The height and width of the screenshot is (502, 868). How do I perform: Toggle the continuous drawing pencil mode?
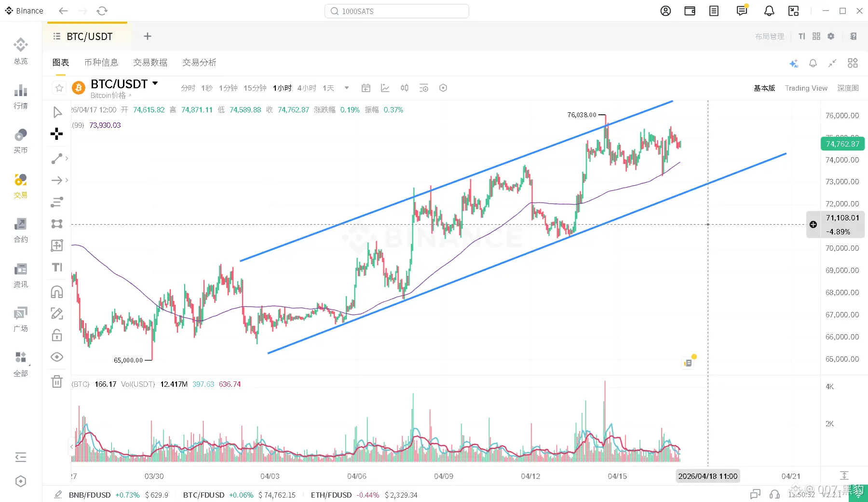click(57, 313)
